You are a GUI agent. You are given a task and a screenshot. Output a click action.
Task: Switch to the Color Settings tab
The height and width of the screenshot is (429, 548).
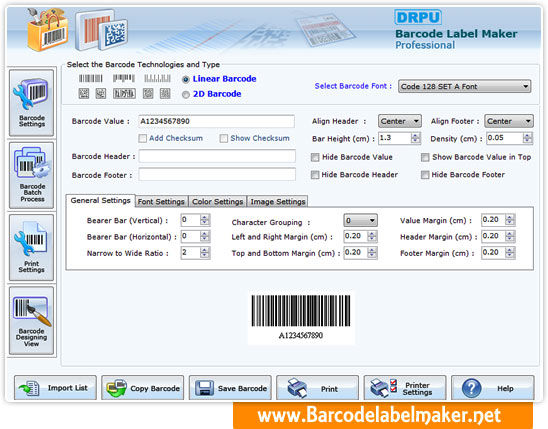pos(217,202)
